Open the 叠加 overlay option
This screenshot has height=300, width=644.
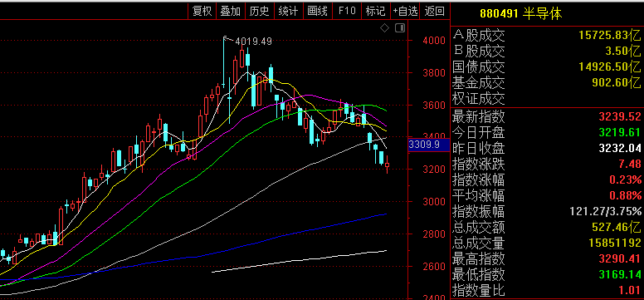[231, 11]
